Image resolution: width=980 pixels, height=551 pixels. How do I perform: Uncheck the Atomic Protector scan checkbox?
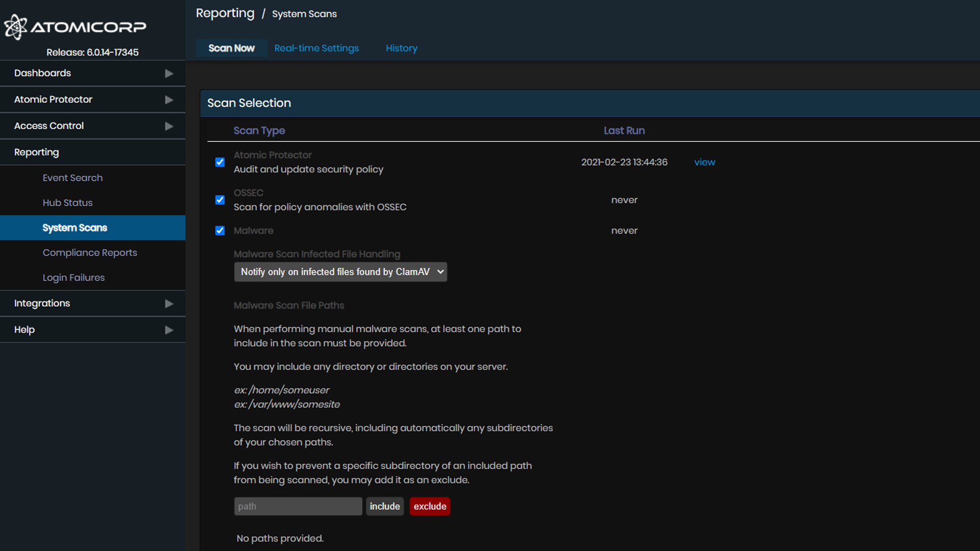[220, 162]
